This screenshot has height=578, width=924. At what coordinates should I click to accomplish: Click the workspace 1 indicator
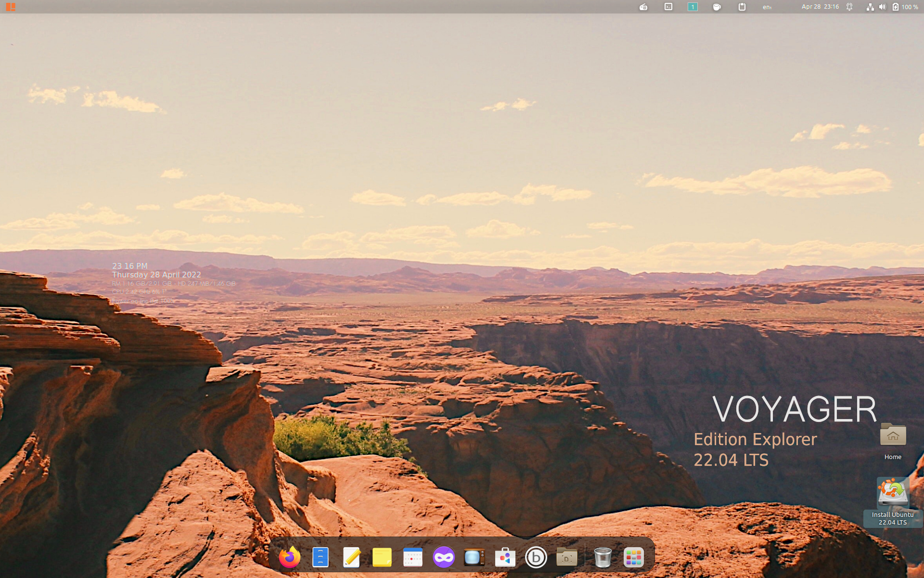click(693, 7)
